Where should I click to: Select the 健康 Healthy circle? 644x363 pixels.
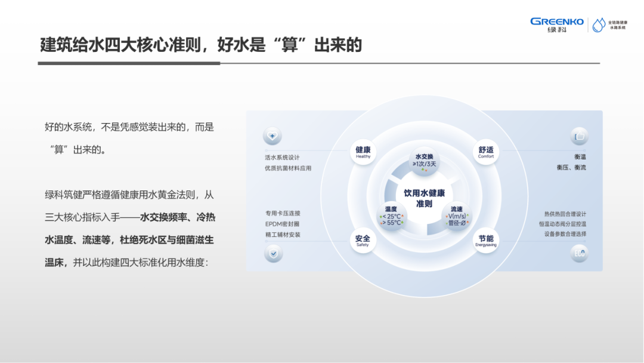(x=363, y=152)
